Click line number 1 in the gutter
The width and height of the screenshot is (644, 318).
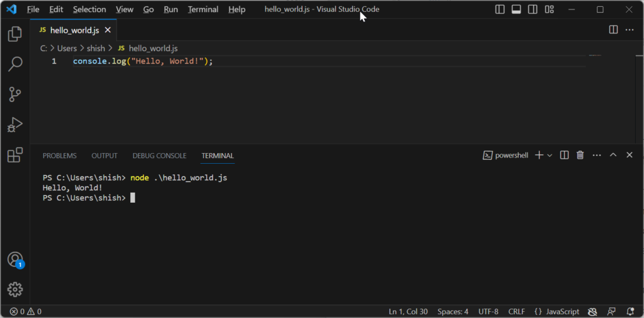(x=54, y=62)
